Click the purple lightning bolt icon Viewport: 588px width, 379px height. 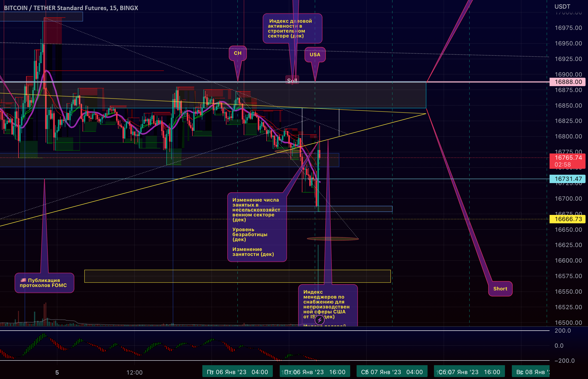tap(319, 320)
